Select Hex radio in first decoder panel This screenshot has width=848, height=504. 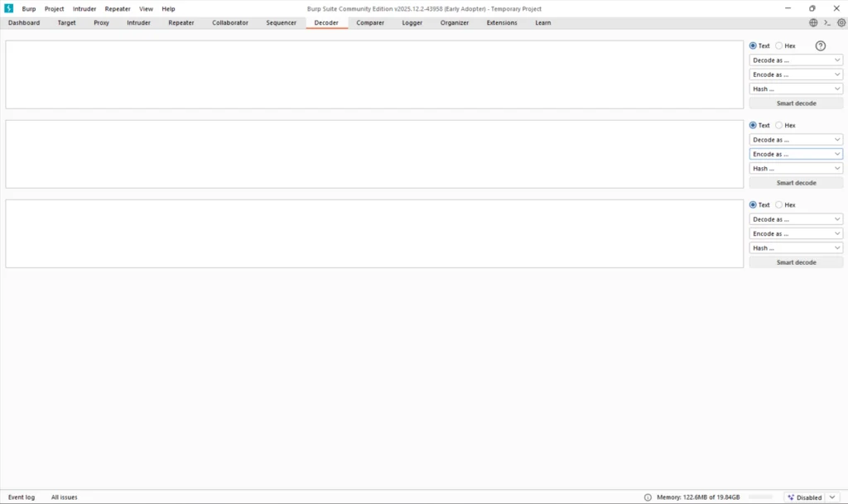click(x=779, y=46)
